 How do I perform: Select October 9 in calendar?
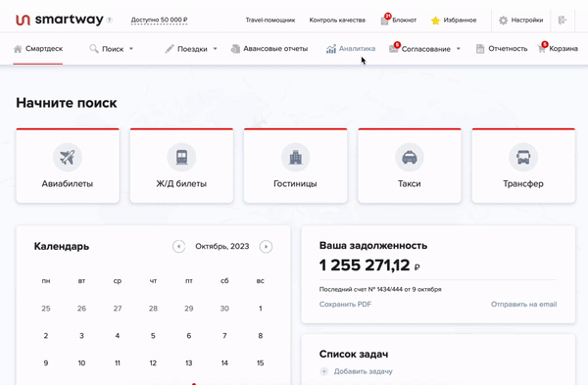[46, 363]
